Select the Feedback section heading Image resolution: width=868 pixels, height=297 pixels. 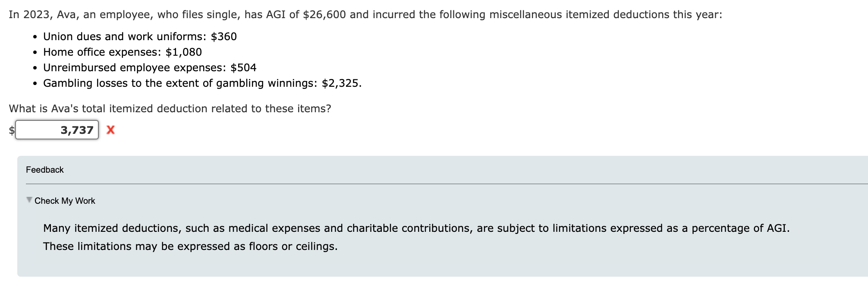coord(44,170)
